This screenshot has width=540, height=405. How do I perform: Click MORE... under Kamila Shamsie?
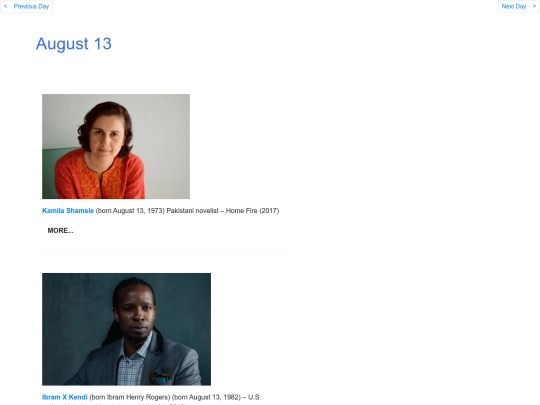[x=60, y=231]
